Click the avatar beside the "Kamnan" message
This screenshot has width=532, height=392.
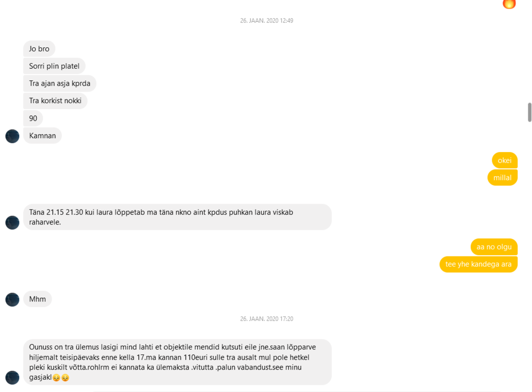coord(12,136)
